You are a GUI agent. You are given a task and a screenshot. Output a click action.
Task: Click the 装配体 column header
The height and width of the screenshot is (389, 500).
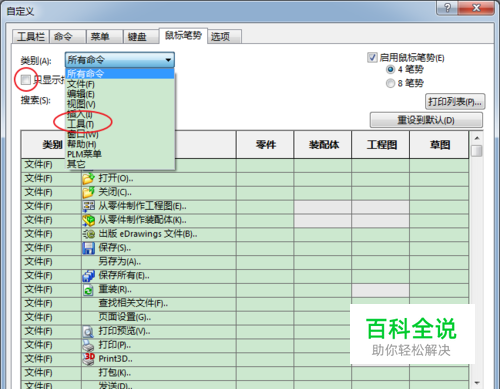[323, 145]
